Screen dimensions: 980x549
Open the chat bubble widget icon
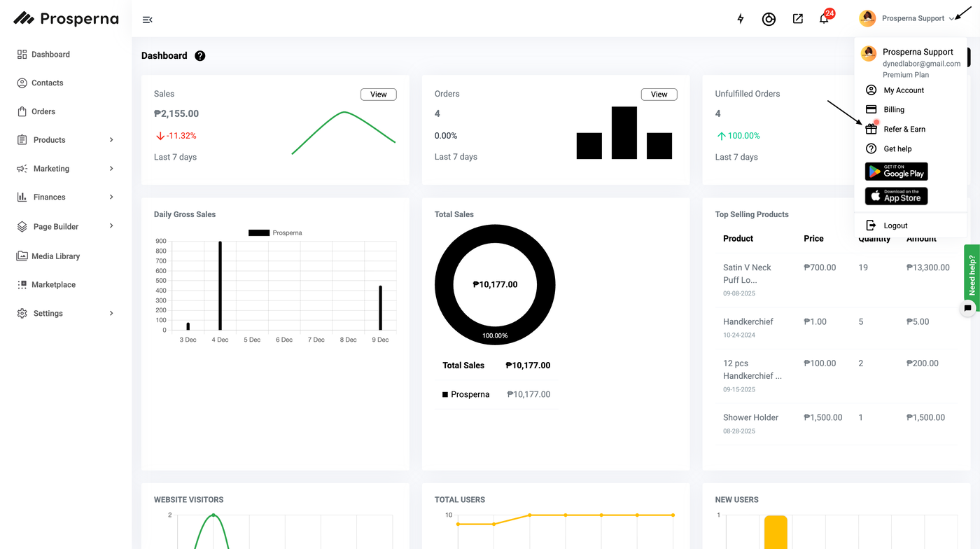[967, 307]
